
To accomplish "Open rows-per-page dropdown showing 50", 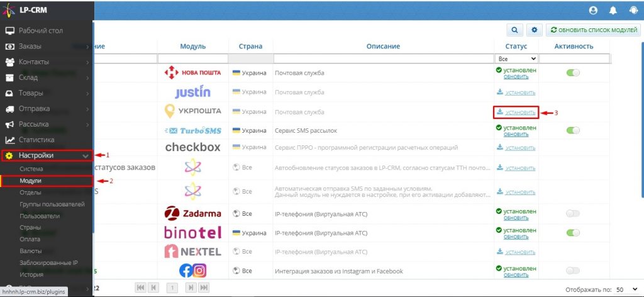I will (x=627, y=289).
